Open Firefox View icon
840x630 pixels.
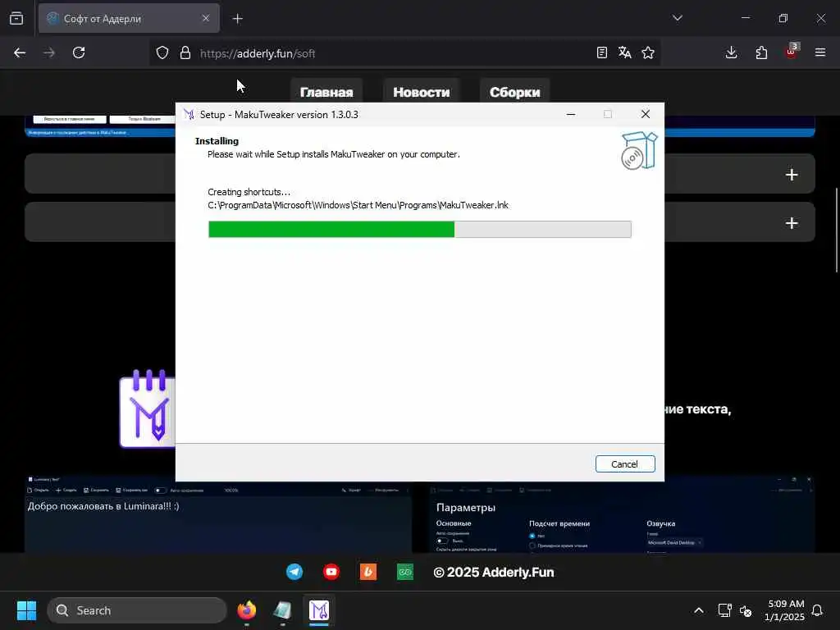[16, 18]
